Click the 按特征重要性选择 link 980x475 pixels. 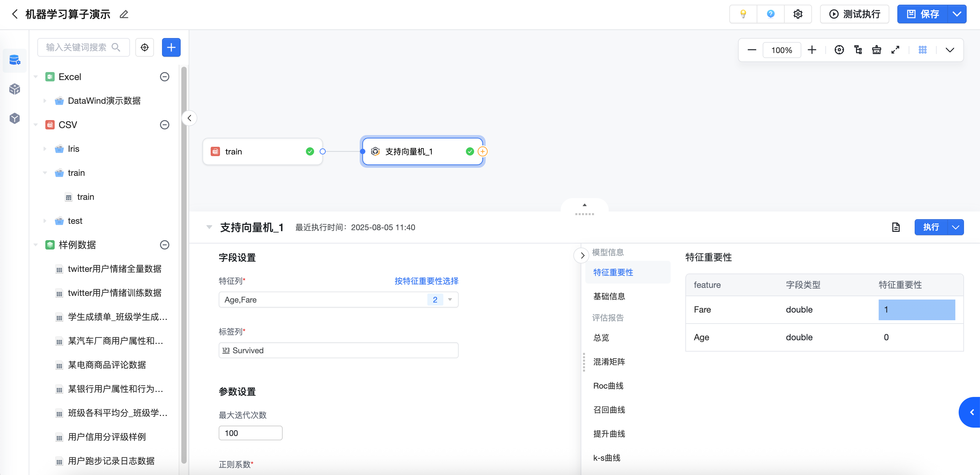click(426, 281)
